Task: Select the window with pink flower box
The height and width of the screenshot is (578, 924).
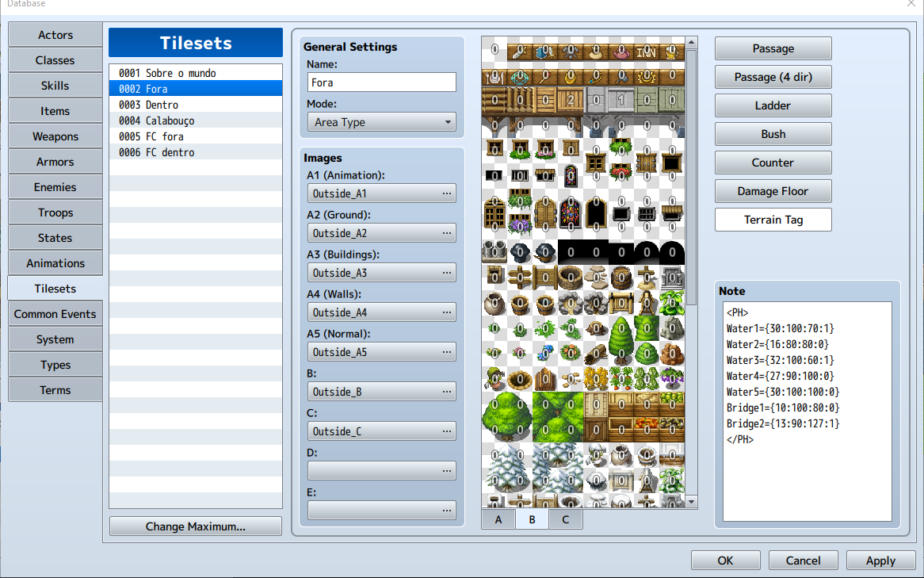Action: [545, 149]
